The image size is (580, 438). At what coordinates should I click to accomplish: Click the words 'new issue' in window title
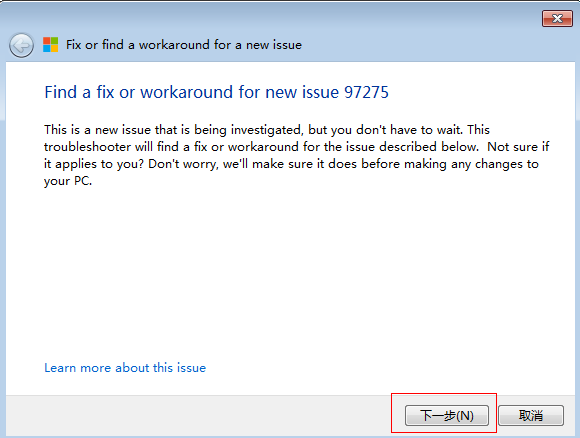pos(274,45)
